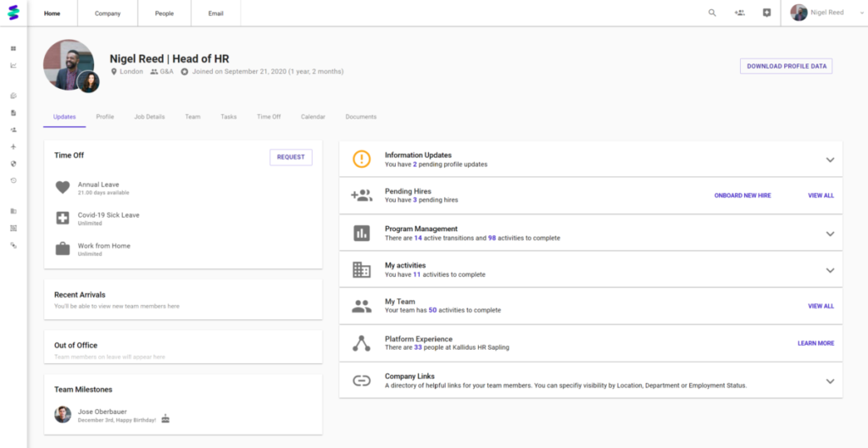Click the globe icon in the sidebar
Screen dimensions: 868x448
click(x=13, y=163)
